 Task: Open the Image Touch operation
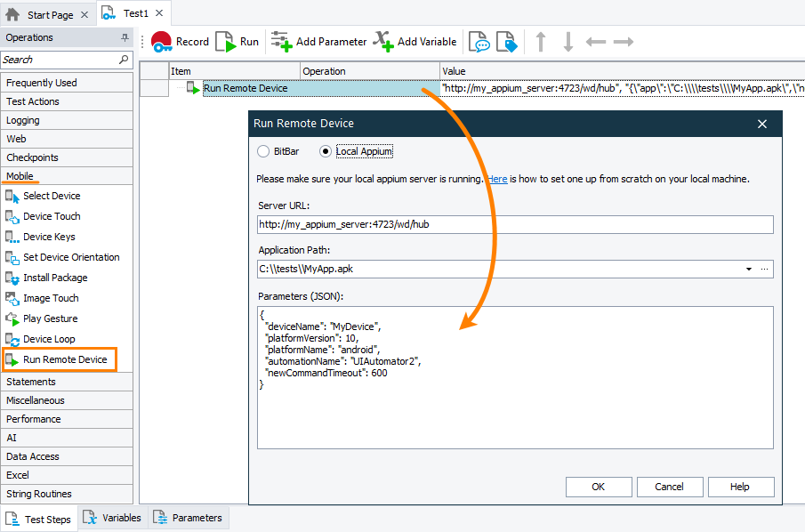click(x=53, y=298)
